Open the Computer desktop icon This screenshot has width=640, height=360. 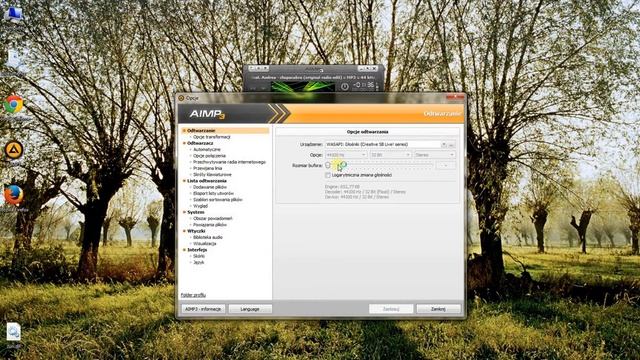14,15
